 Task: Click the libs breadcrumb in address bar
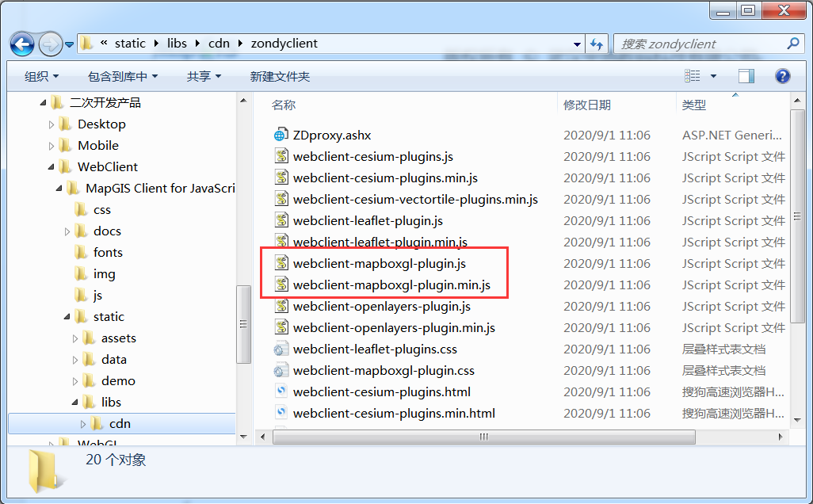(177, 44)
